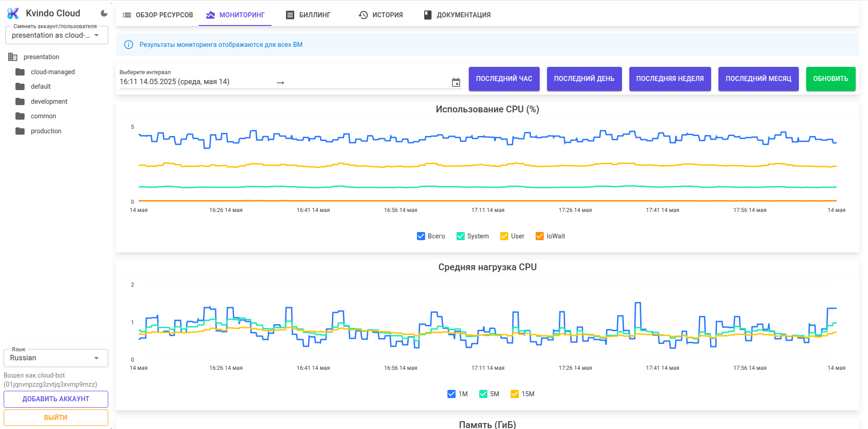Click the Kvindo Cloud logo icon
This screenshot has width=868, height=429.
click(13, 14)
